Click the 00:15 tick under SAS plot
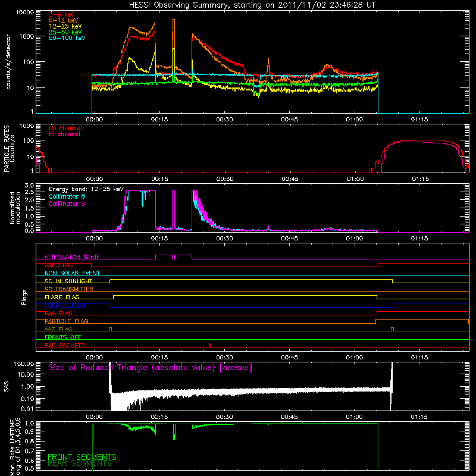476x476 pixels. [x=159, y=417]
